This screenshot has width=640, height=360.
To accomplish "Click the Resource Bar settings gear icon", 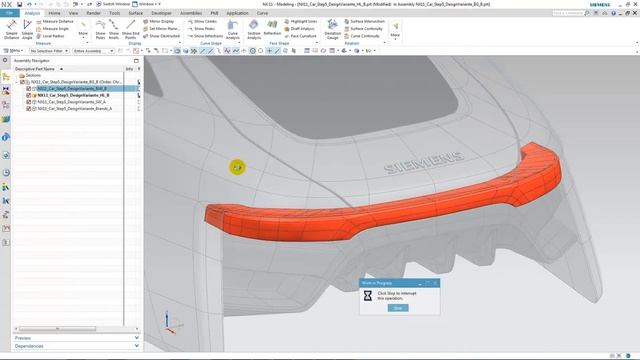I will pyautogui.click(x=5, y=60).
